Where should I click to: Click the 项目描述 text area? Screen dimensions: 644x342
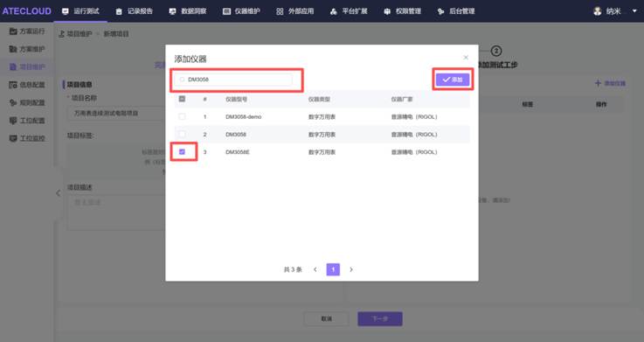[x=117, y=212]
